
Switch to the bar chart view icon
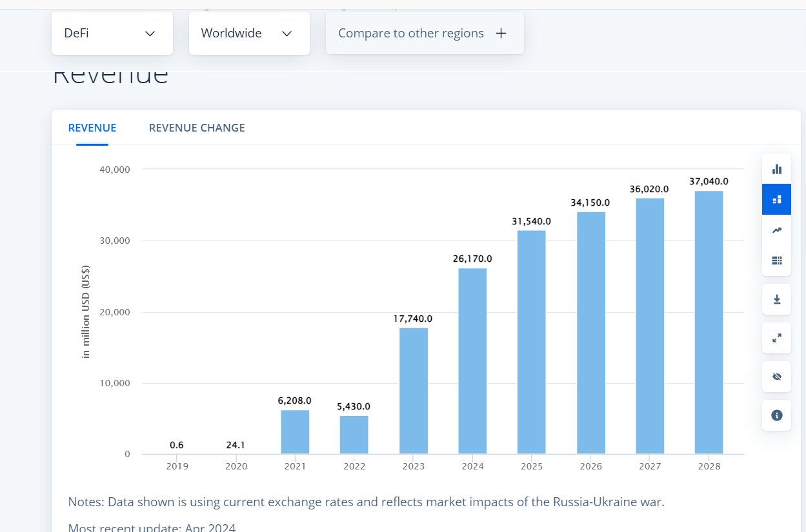[x=776, y=169]
